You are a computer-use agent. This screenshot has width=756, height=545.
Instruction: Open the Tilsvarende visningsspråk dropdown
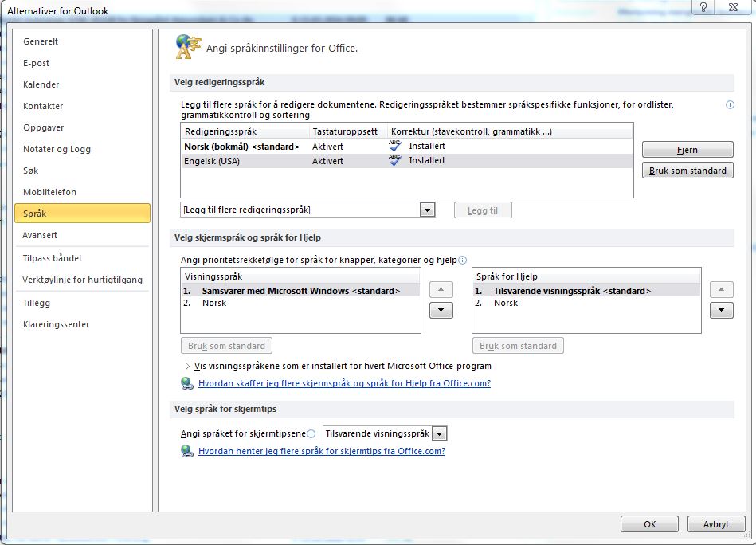click(439, 433)
